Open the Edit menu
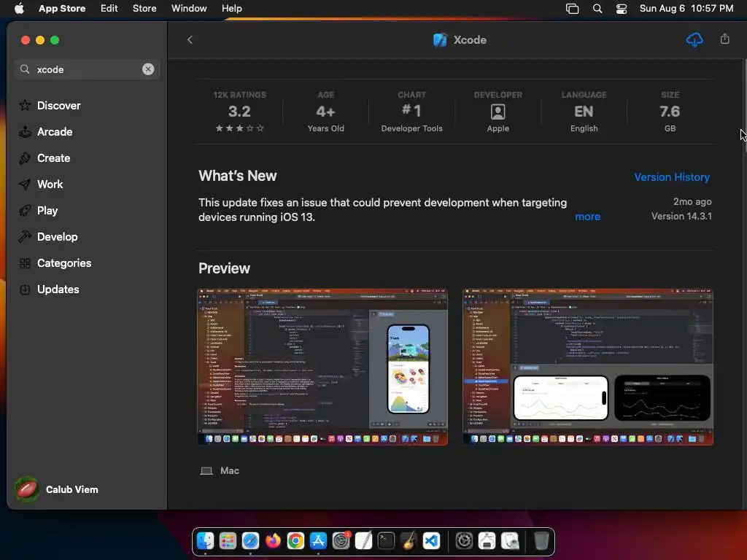 click(x=109, y=8)
